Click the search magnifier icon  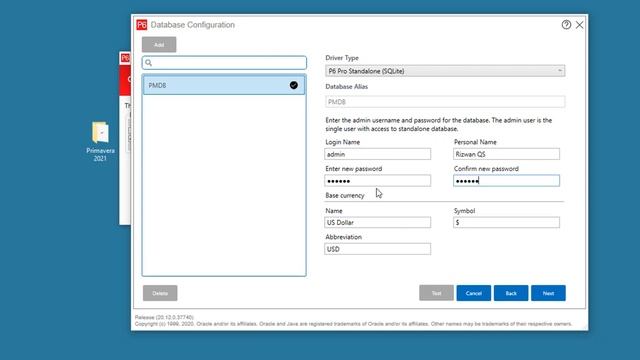(x=149, y=63)
